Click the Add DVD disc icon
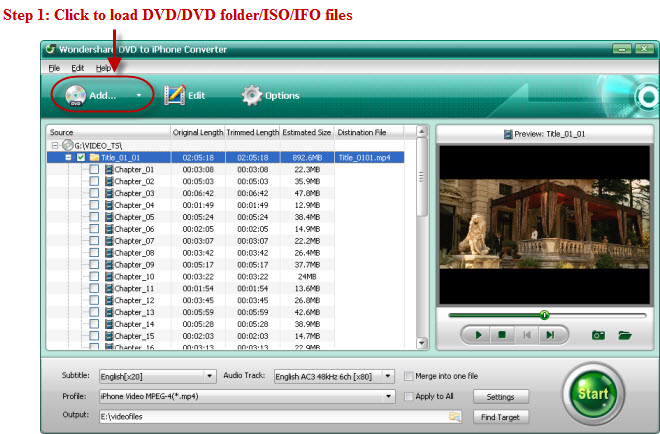 [x=76, y=96]
